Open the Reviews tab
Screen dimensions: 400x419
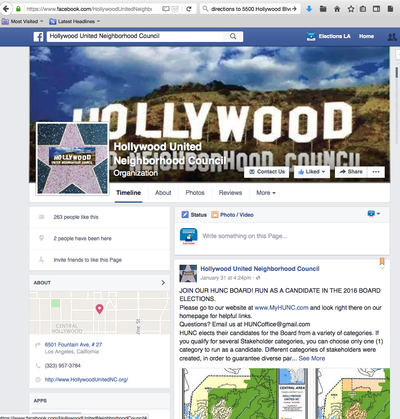[x=230, y=193]
